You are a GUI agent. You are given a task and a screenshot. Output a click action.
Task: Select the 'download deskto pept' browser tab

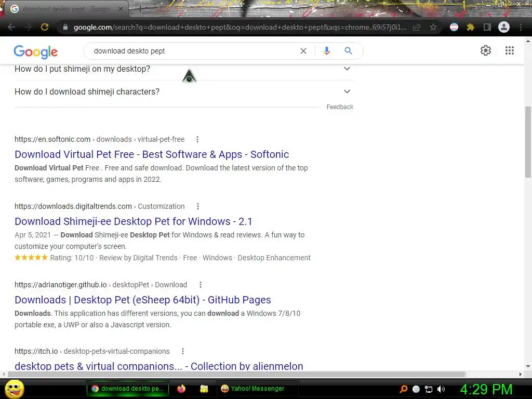pos(66,9)
